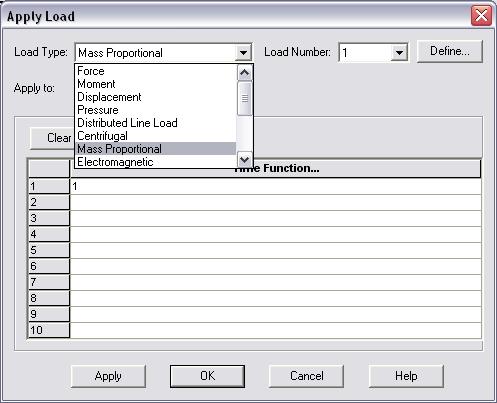The width and height of the screenshot is (497, 403).
Task: Open the Load Type dropdown arrow
Action: pyautogui.click(x=243, y=53)
